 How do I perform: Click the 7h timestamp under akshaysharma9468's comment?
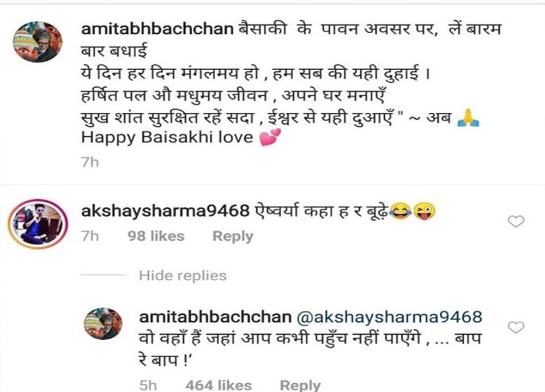90,236
